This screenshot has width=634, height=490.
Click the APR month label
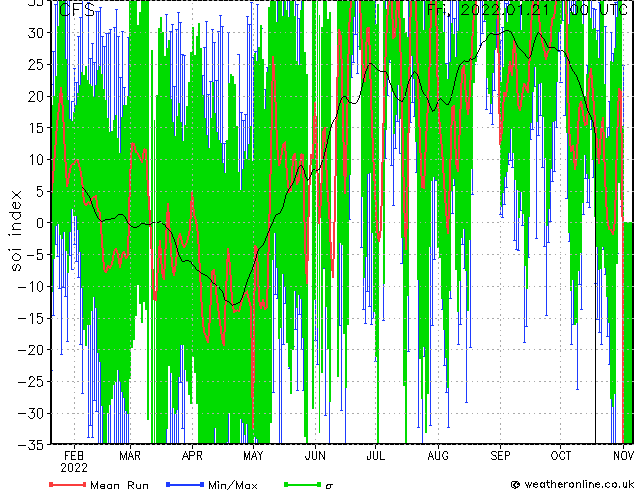coord(192,456)
